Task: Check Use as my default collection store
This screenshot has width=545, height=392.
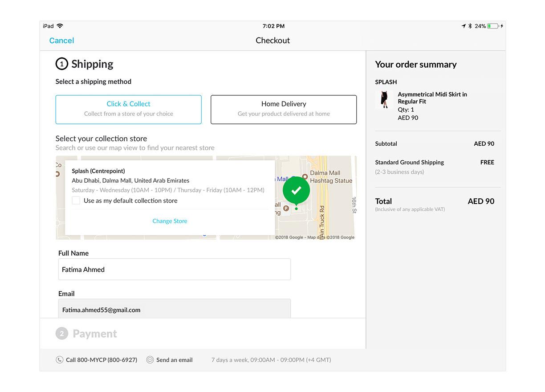Action: (76, 200)
